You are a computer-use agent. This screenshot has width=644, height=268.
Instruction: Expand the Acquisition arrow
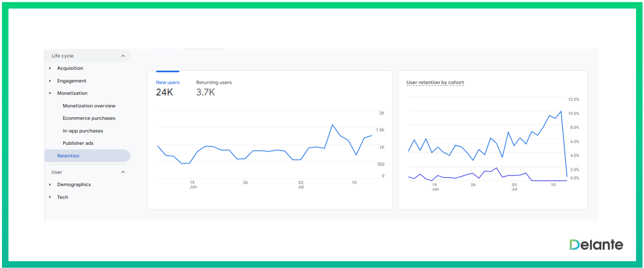click(50, 68)
